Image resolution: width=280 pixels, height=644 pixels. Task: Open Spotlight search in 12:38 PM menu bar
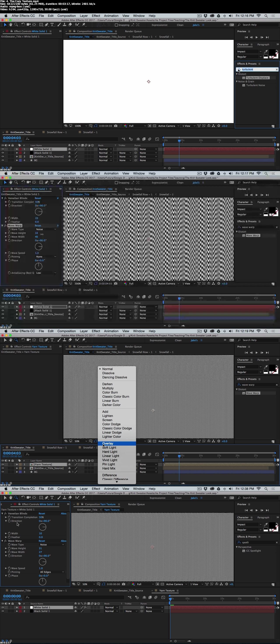click(x=266, y=489)
